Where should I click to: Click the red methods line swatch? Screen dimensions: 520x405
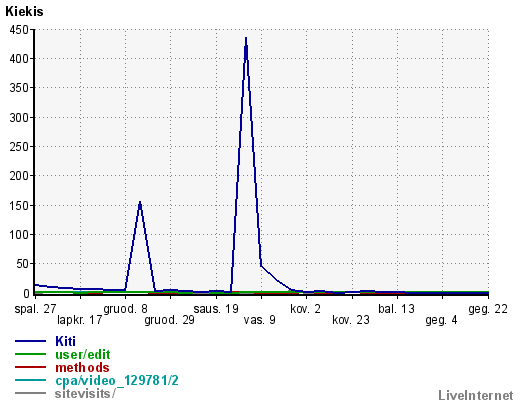click(30, 367)
